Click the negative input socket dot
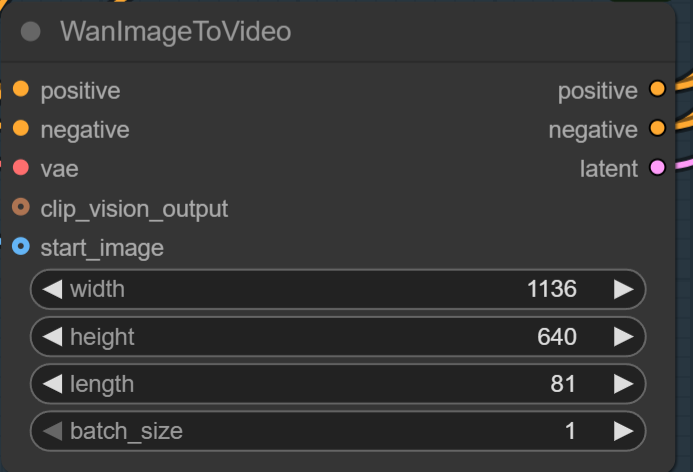693x472 pixels. (21, 129)
